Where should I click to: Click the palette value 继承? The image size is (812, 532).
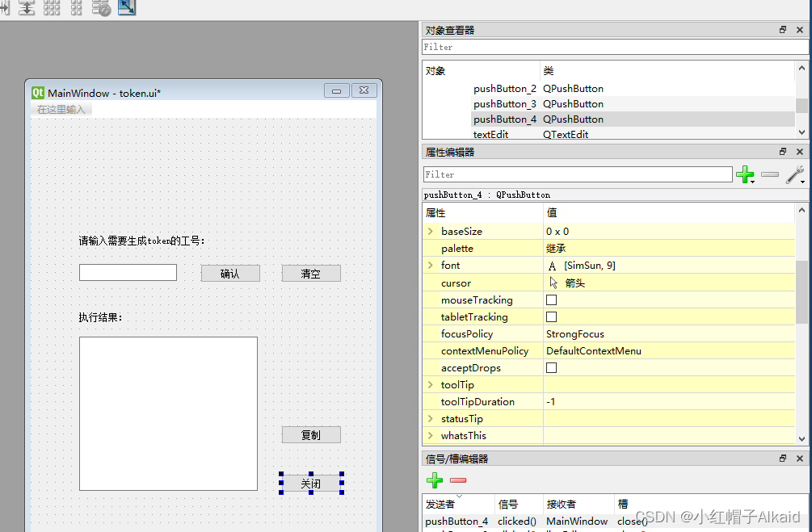tap(556, 249)
